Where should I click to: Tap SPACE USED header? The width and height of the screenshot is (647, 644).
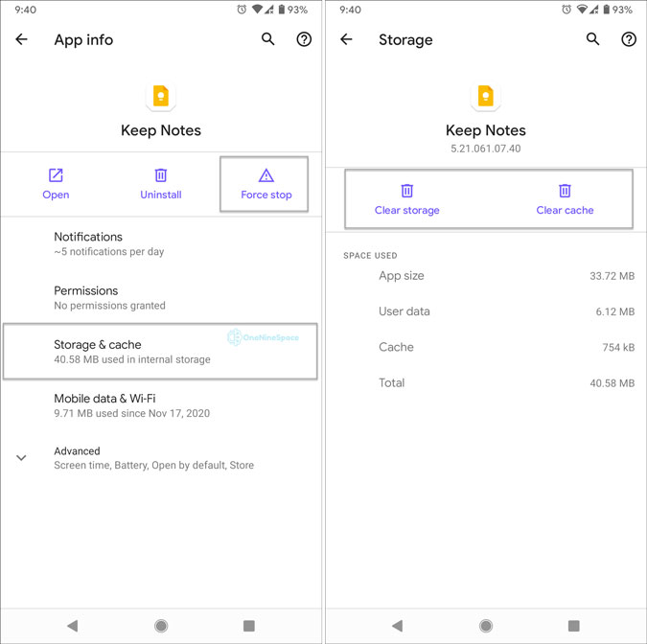tap(370, 256)
